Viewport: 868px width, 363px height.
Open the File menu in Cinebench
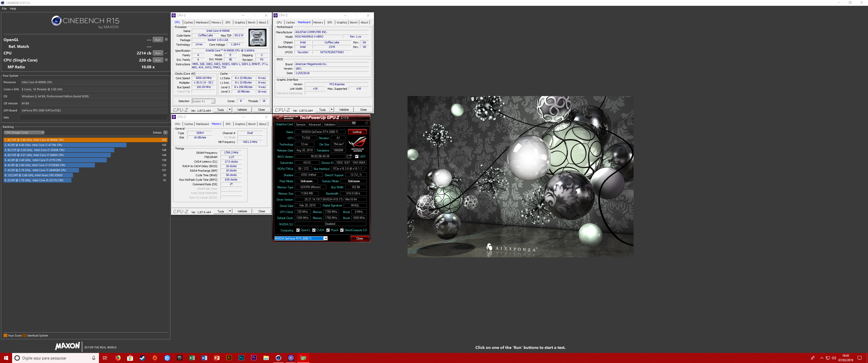point(4,8)
